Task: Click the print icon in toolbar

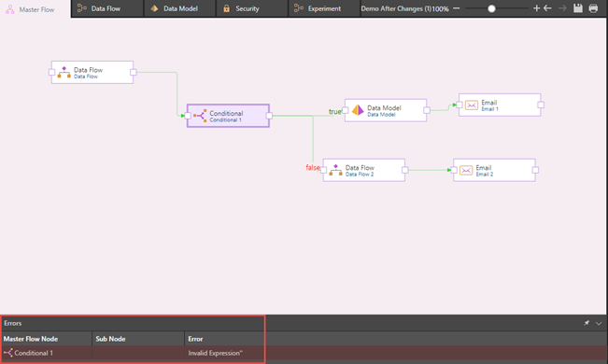Action: pyautogui.click(x=593, y=8)
